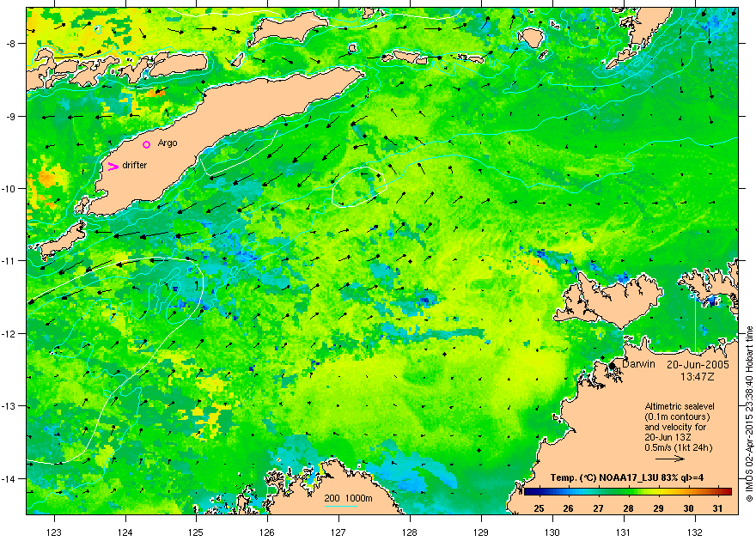Image resolution: width=756 pixels, height=541 pixels.
Task: Click the Darwin city dot marker
Action: [x=612, y=366]
